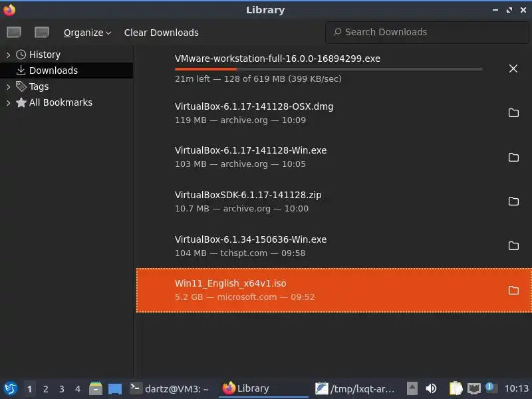Screen dimensions: 532x399
Task: Click '5.2 GB — microsoft.com — 09:52' details
Action: click(245, 297)
